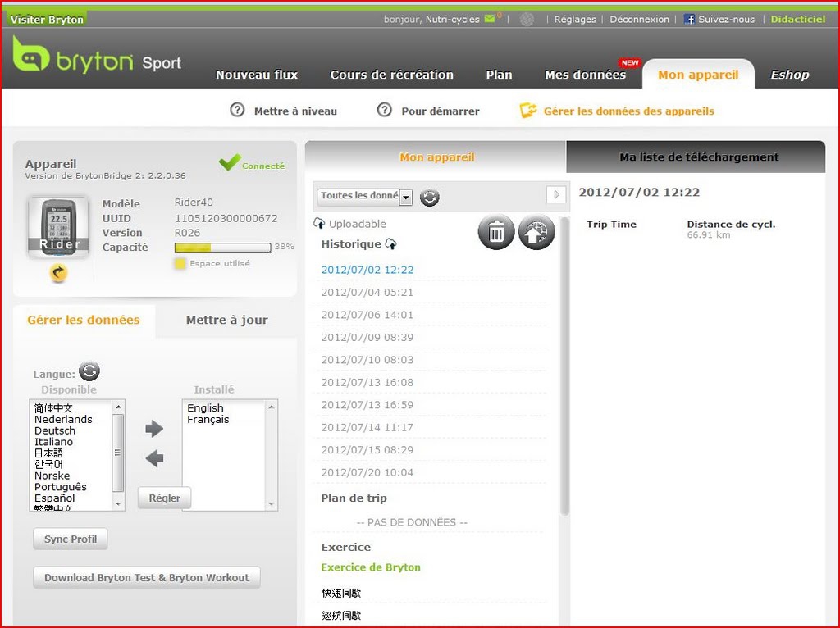Upload selected record with the upload icon
Viewport: 840px width, 628px height.
(x=536, y=232)
